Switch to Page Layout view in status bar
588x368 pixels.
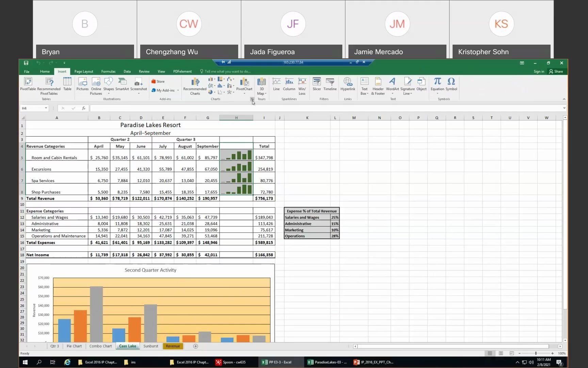[501, 353]
